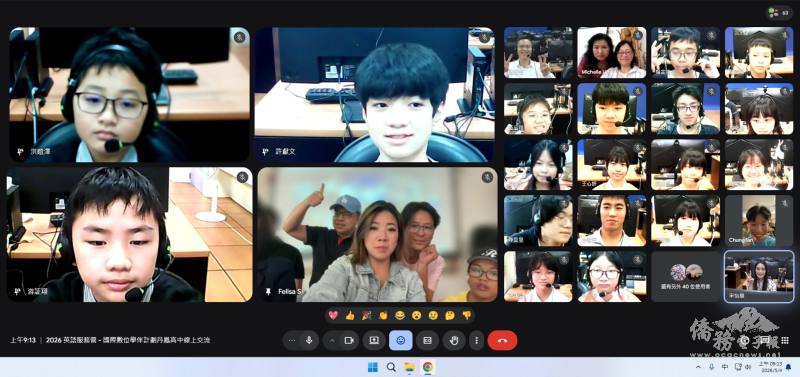Select the 游荃翔 video tile with fan

click(x=129, y=235)
